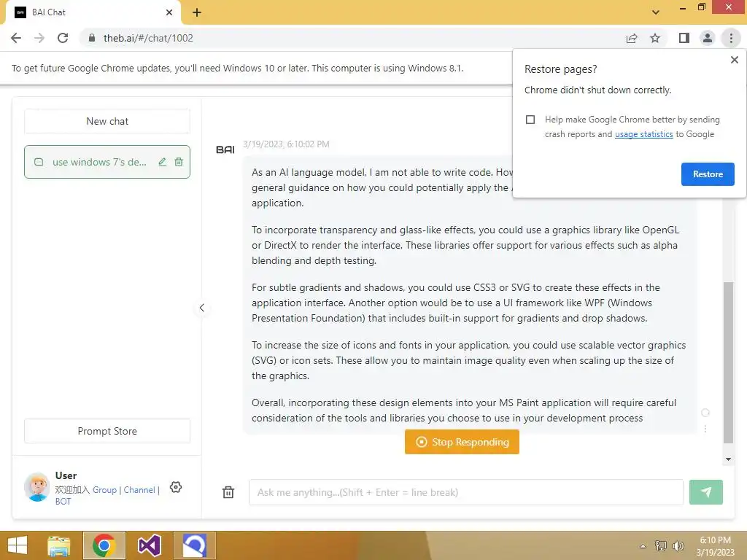This screenshot has height=560, width=747.
Task: Click the message timestamp 3/19/2023, 6:10:02 PM
Action: tap(286, 144)
